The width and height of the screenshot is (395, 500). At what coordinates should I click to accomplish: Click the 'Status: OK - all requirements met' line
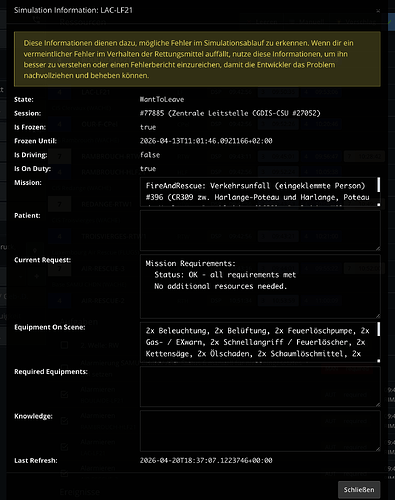pyautogui.click(x=225, y=275)
